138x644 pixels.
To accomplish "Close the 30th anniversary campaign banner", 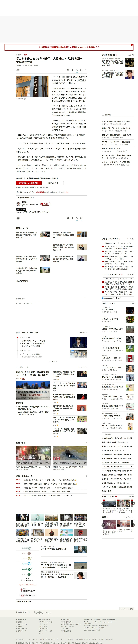I will pyautogui.click(x=132, y=45).
